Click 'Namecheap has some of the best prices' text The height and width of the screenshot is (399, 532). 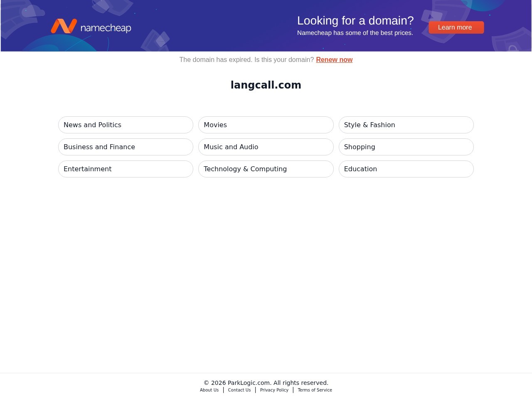[355, 33]
